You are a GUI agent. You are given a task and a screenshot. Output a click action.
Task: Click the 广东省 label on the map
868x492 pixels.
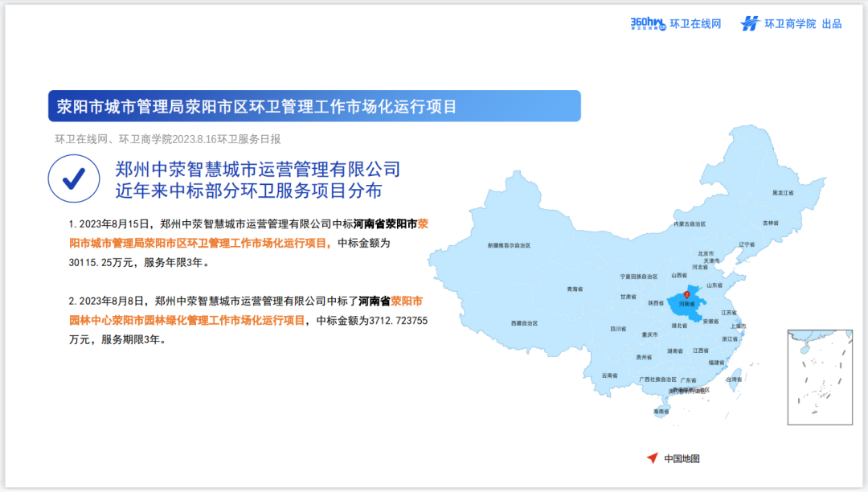(x=689, y=380)
